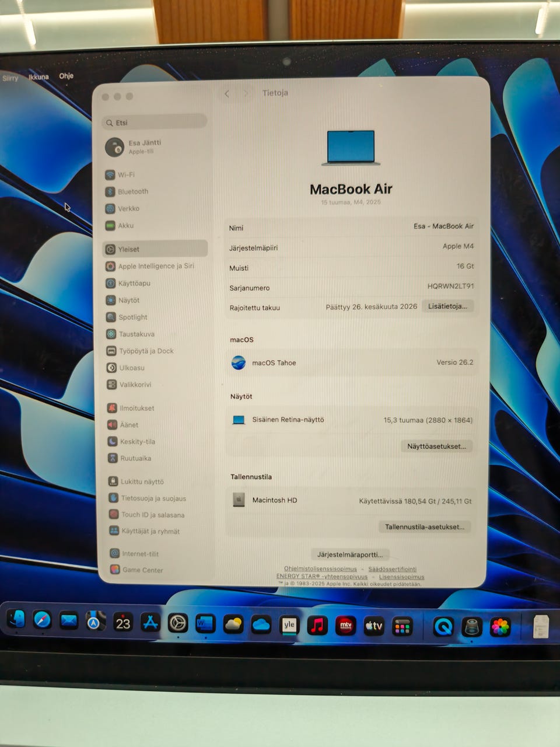Click serial number HQRWN2LT91
The image size is (560, 747).
point(450,286)
